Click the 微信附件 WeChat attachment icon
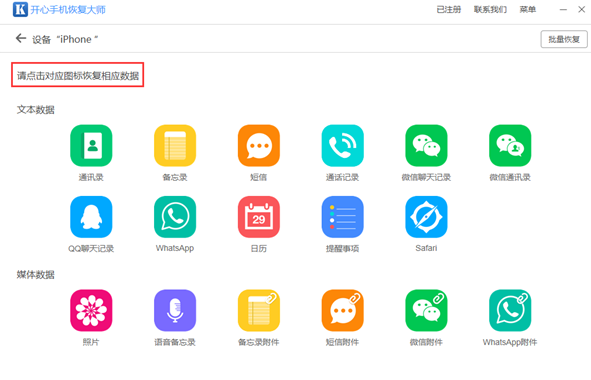The width and height of the screenshot is (591, 380). (426, 310)
